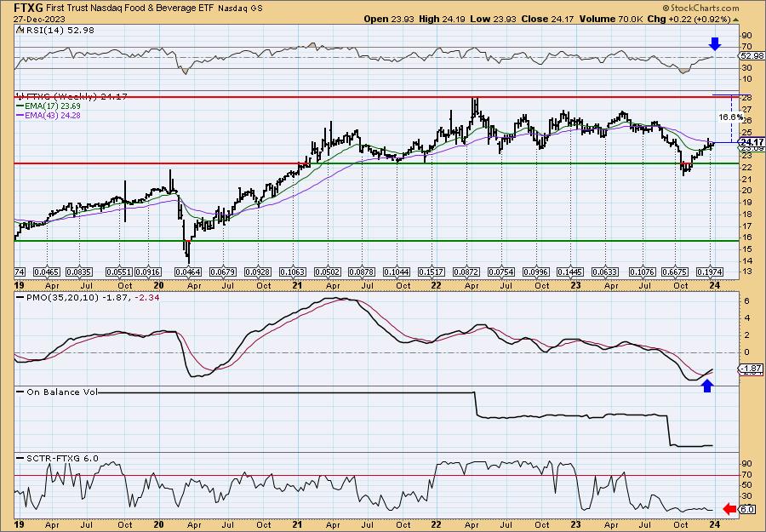Click the On Balance Vol panel label
This screenshot has height=532, width=766.
pyautogui.click(x=62, y=392)
